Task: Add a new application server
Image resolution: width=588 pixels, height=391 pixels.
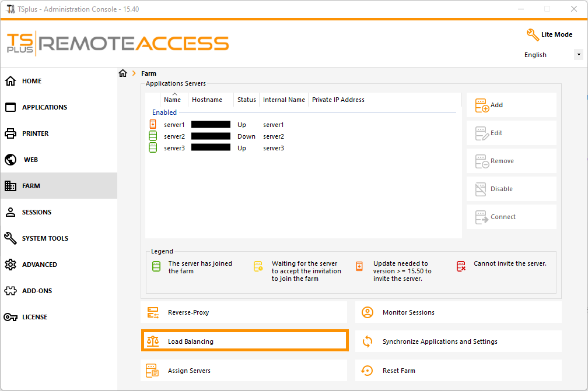Action: tap(511, 105)
